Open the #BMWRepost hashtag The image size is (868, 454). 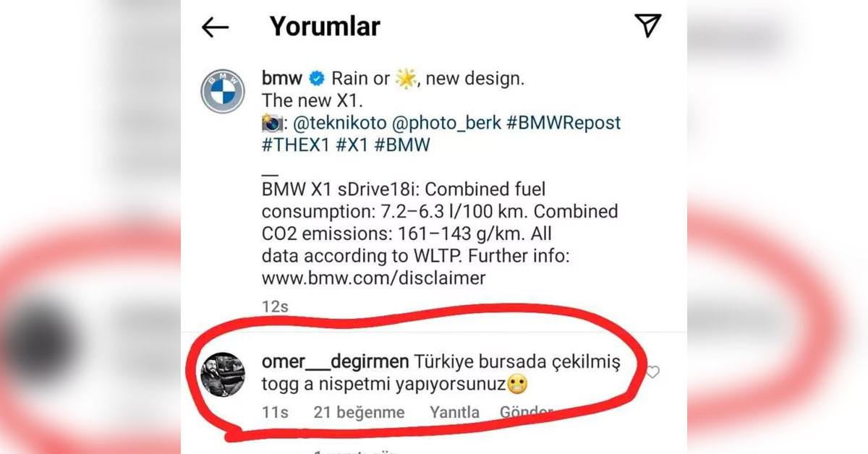pyautogui.click(x=563, y=123)
